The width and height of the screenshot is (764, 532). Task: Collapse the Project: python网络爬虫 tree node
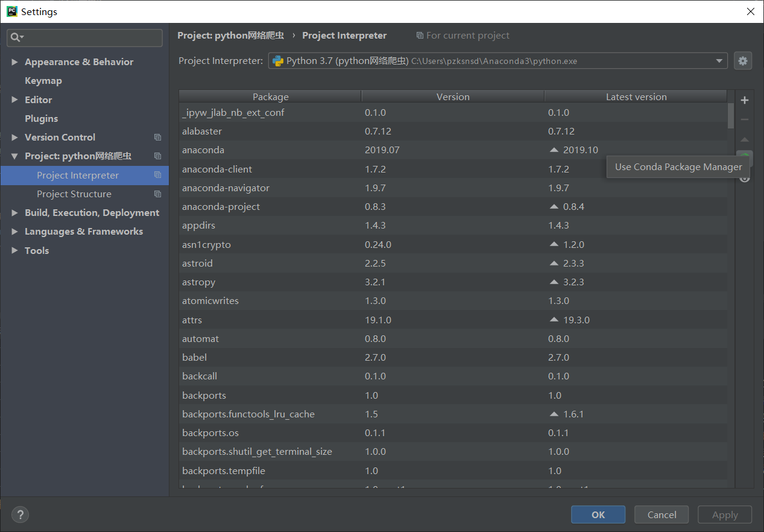pyautogui.click(x=14, y=156)
